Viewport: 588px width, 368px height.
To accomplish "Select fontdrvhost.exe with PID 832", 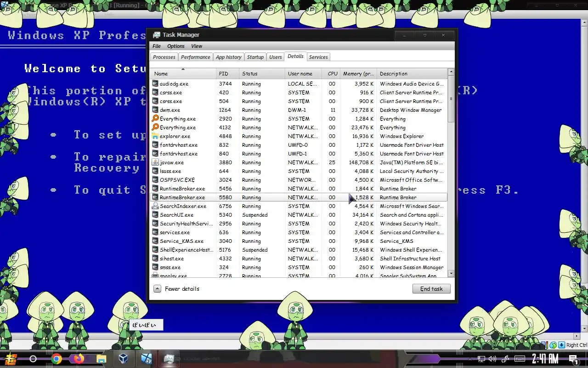I will point(299,145).
